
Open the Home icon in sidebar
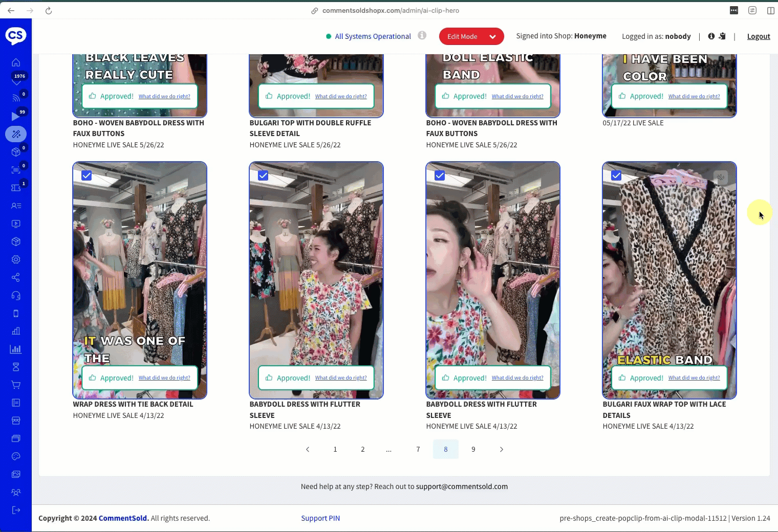pyautogui.click(x=16, y=62)
